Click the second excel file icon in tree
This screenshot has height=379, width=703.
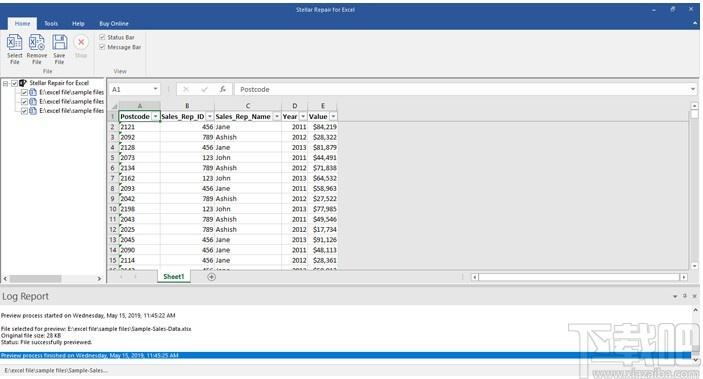pyautogui.click(x=33, y=102)
